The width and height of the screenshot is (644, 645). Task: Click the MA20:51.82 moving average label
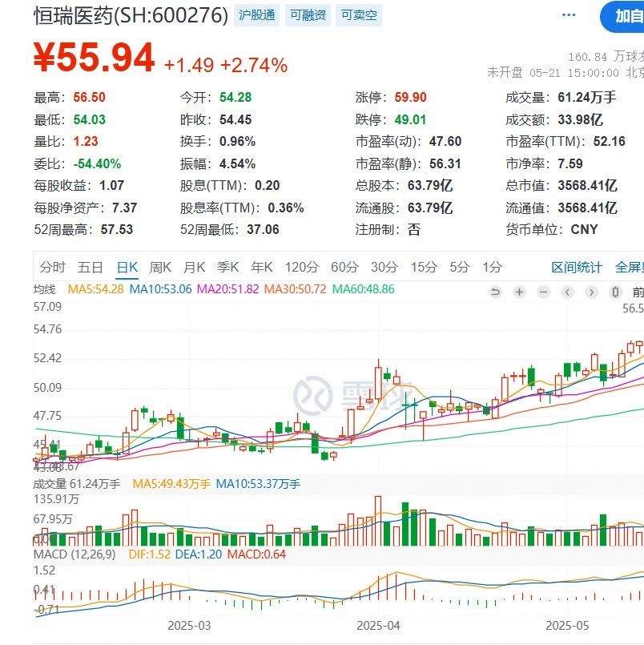point(227,289)
